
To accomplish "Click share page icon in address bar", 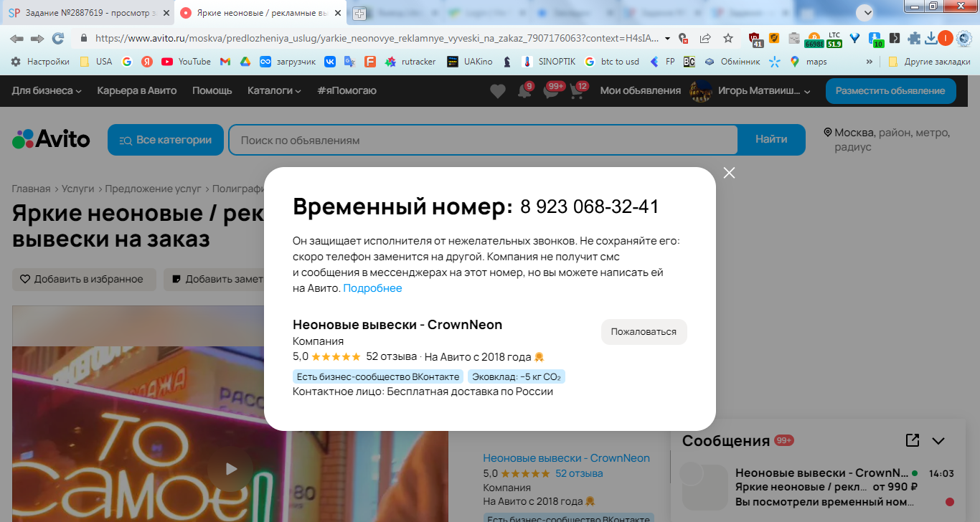I will (x=706, y=38).
